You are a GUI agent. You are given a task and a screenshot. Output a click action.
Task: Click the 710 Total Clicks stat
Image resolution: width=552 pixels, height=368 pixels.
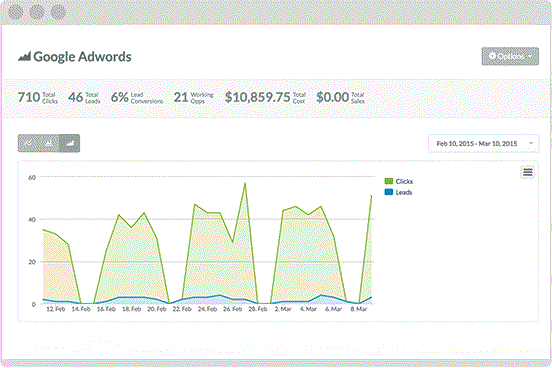click(37, 98)
